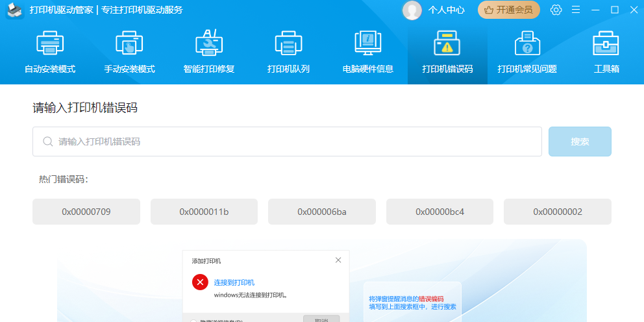644x322 pixels.
Task: Pick error code 0x00000bc4
Action: click(440, 212)
